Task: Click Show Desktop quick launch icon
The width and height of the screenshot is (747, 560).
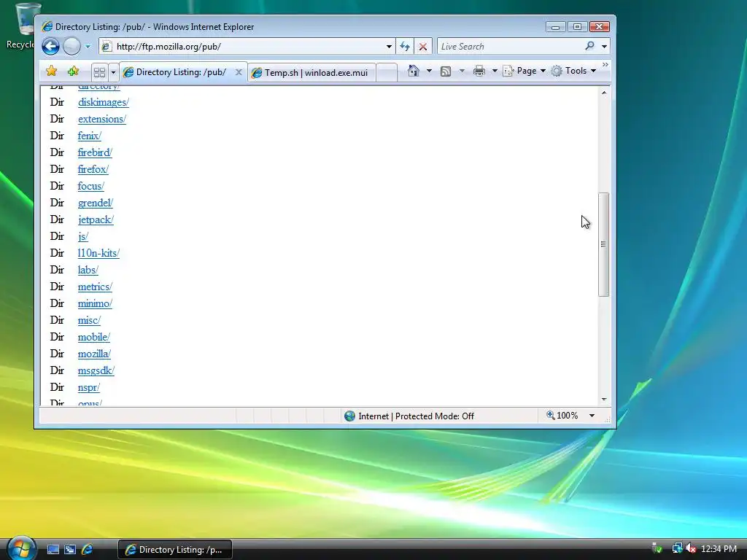Action: pos(53,550)
